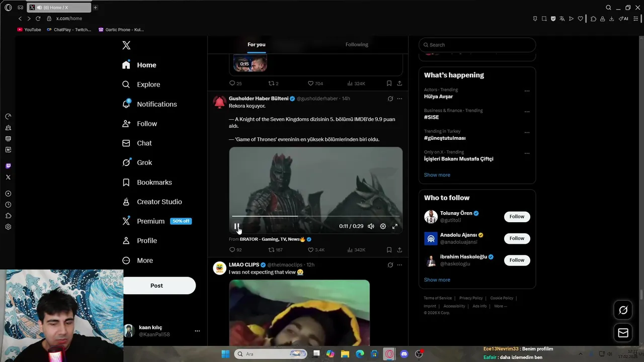Click the Grok icon on LMAO CLIPS post
644x362 pixels.
point(390,265)
